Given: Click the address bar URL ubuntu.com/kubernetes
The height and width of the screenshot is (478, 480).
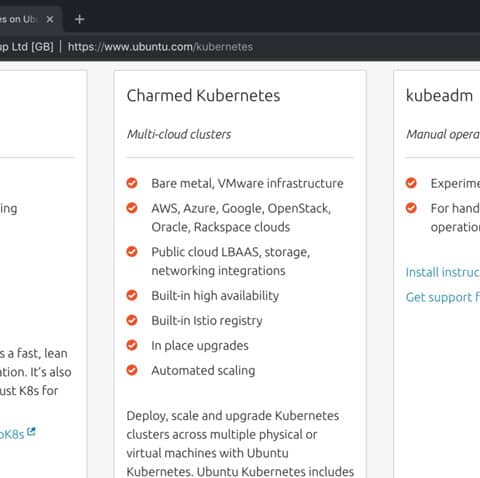Looking at the screenshot, I should (160, 47).
